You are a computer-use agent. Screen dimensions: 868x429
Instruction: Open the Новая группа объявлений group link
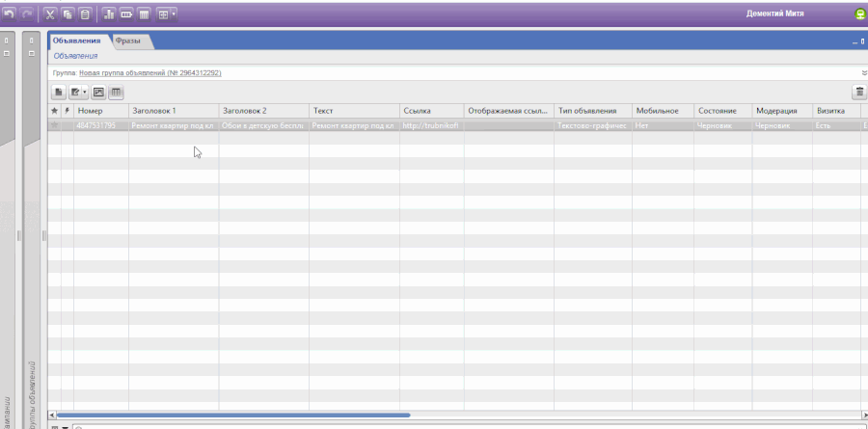[x=150, y=73]
